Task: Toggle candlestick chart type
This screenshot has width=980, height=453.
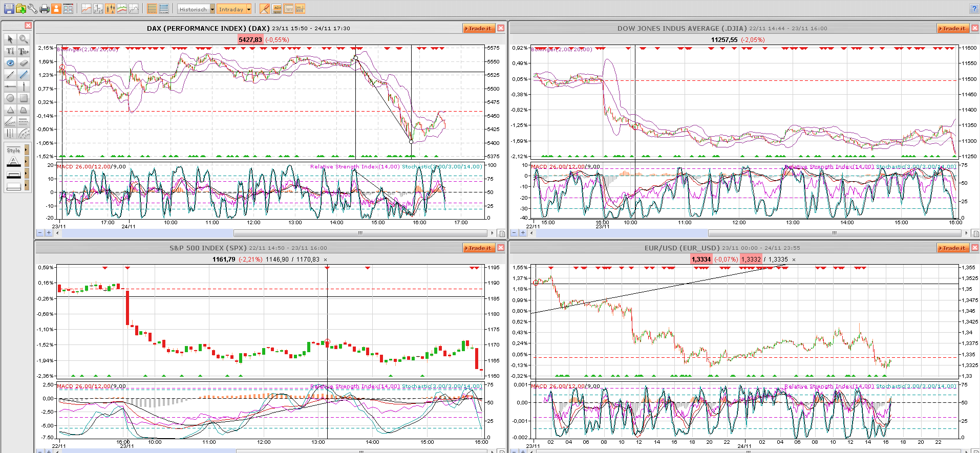Action: tap(110, 9)
